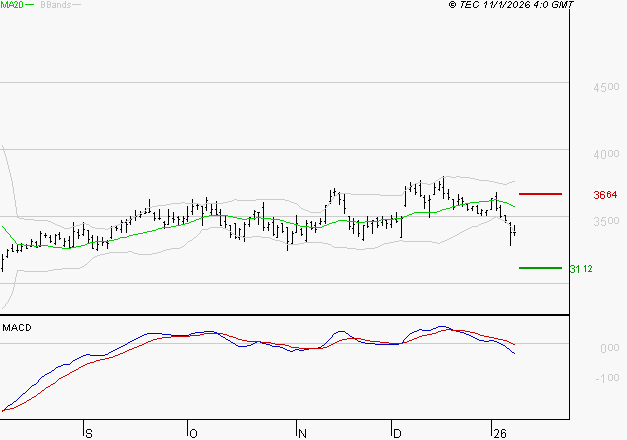Click the BBands legend label

[56, 5]
